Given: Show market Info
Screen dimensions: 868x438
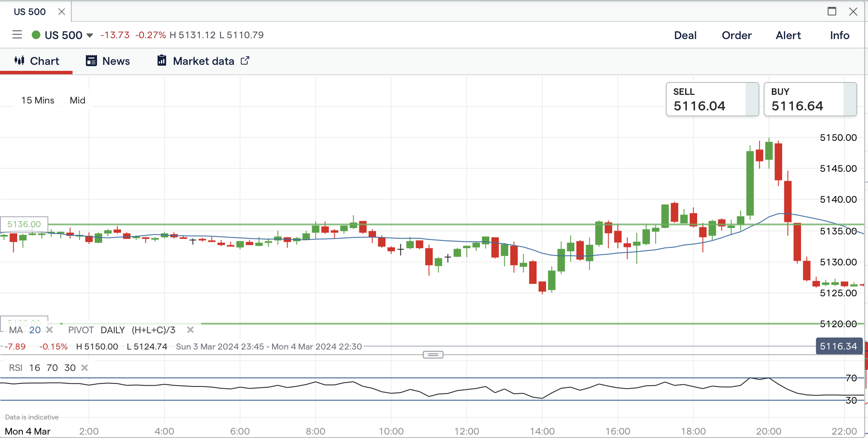Looking at the screenshot, I should pos(840,35).
